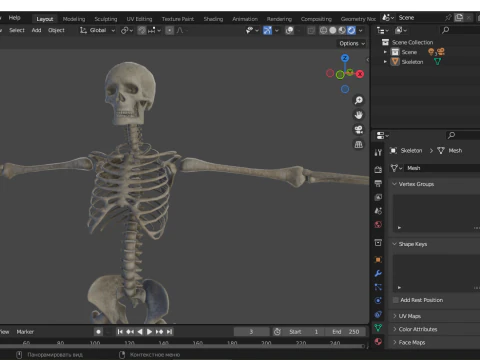Open the World properties globe icon
The height and width of the screenshot is (360, 480).
pos(378,225)
